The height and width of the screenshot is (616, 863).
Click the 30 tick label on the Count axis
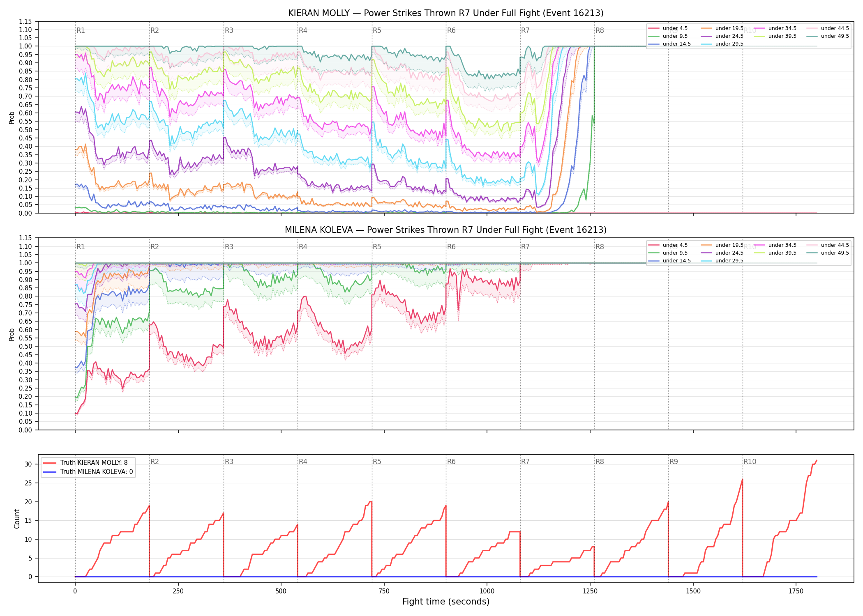pyautogui.click(x=28, y=464)
